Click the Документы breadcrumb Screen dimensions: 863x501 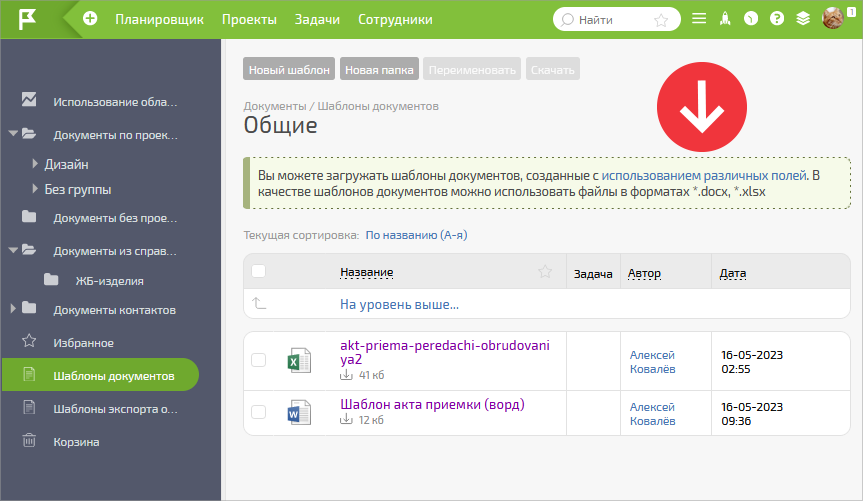(x=275, y=106)
